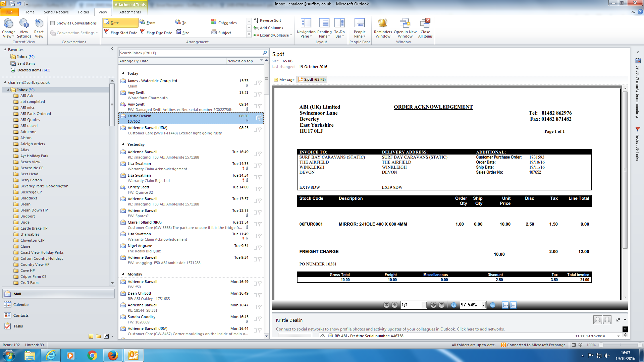Switch to the Folder ribbon tab

tap(84, 12)
